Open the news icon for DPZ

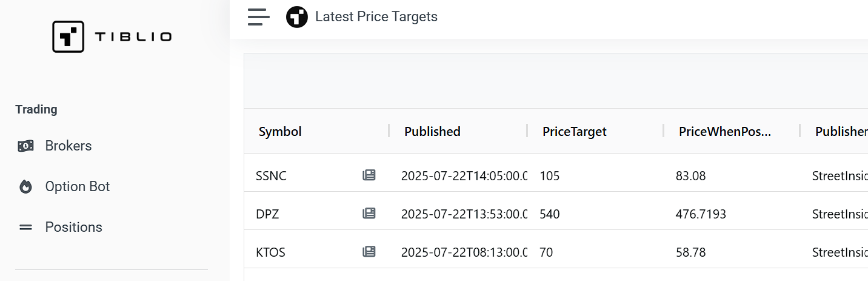(369, 214)
